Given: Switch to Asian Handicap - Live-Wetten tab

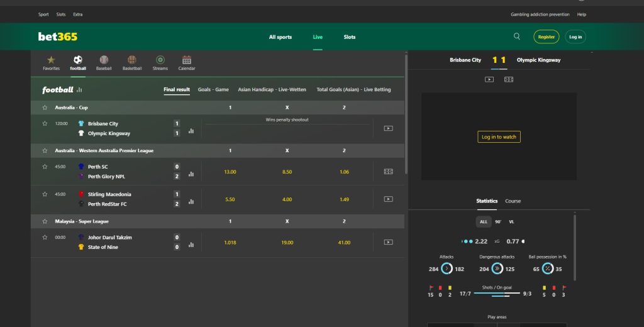Looking at the screenshot, I should tap(272, 89).
